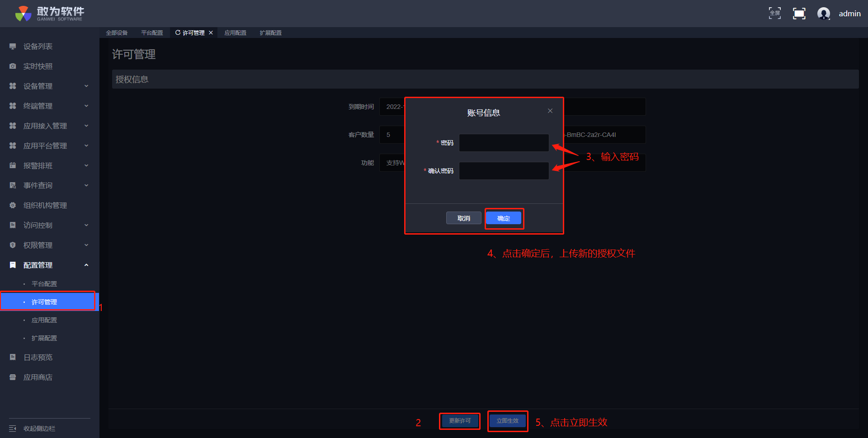Focus the 确认密码 input field
Viewport: 868px width, 438px height.
[x=504, y=171]
